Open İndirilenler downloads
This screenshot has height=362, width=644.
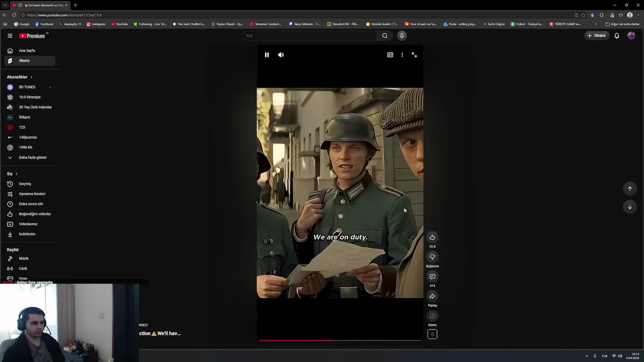(x=29, y=234)
